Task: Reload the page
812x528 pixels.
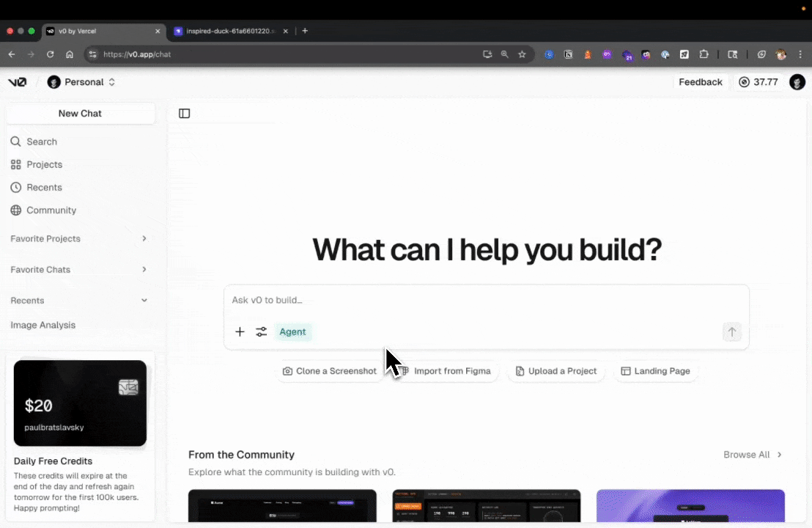Action: (51, 54)
